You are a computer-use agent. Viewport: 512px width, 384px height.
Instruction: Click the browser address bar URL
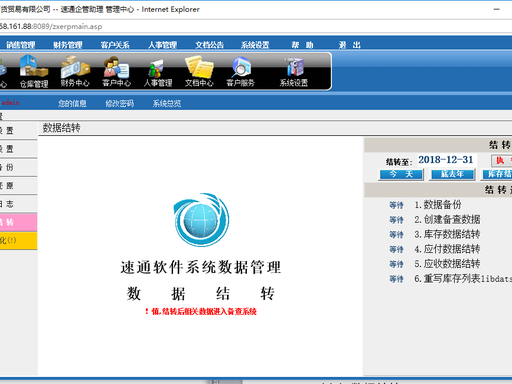pyautogui.click(x=51, y=26)
